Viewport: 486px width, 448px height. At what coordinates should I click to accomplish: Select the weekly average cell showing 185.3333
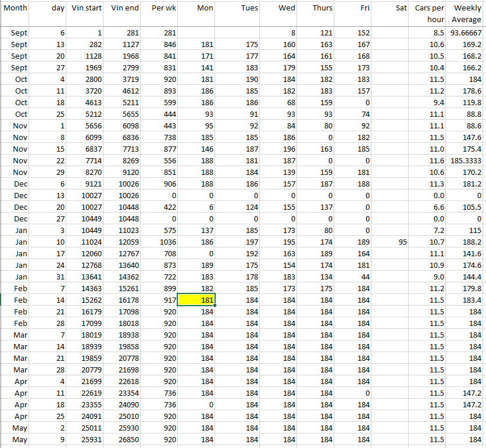click(x=467, y=160)
